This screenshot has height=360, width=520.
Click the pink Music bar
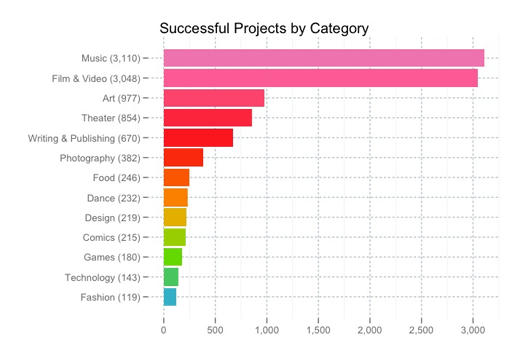[324, 58]
